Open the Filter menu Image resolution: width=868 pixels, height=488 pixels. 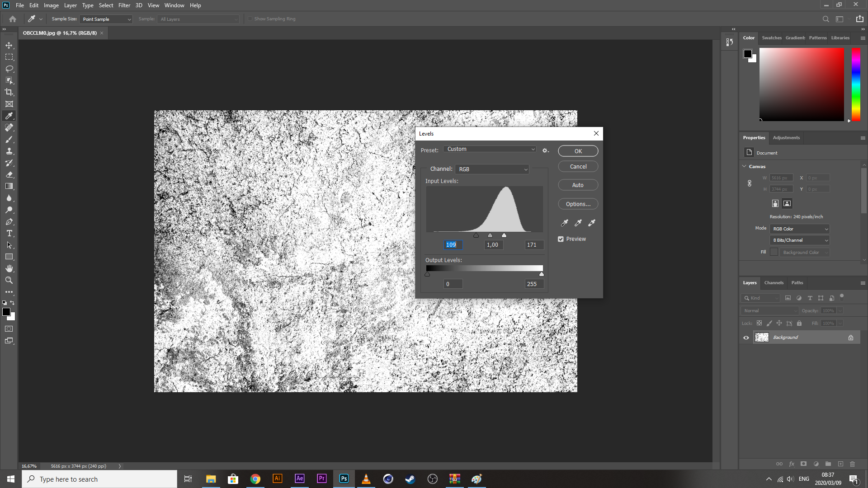coord(124,5)
